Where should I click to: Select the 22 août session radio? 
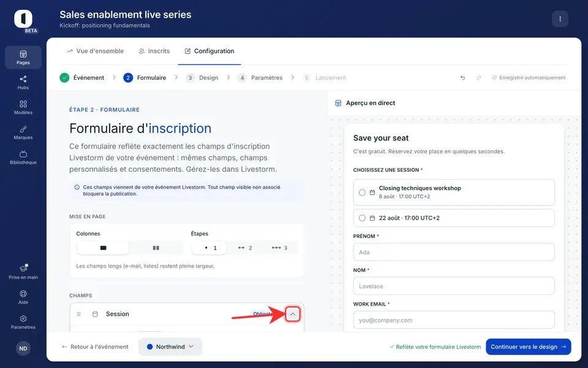(362, 218)
